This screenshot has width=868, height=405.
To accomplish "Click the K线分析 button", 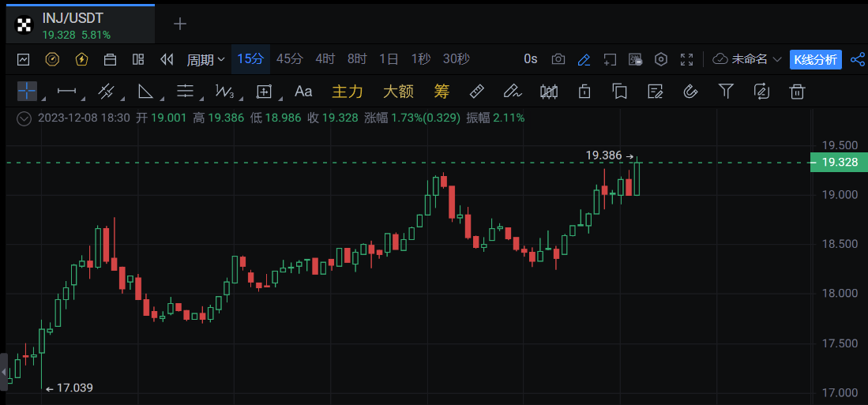I will [816, 59].
